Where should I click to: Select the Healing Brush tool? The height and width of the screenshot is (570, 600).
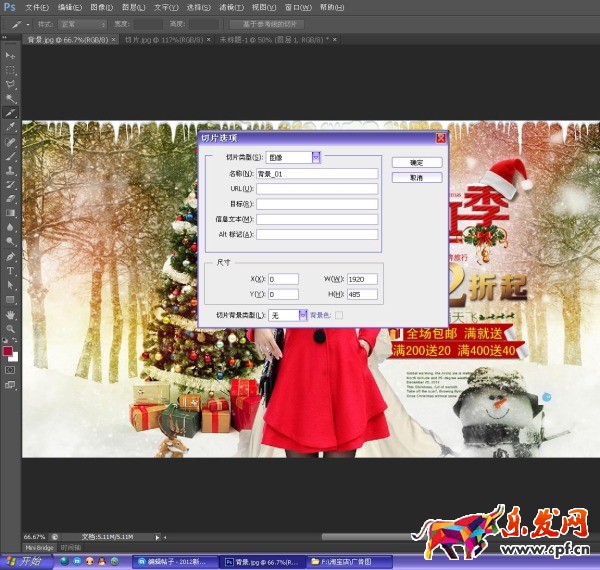(10, 142)
